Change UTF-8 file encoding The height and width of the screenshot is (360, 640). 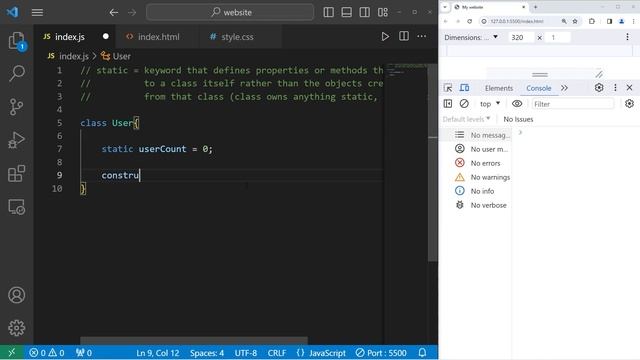click(246, 353)
